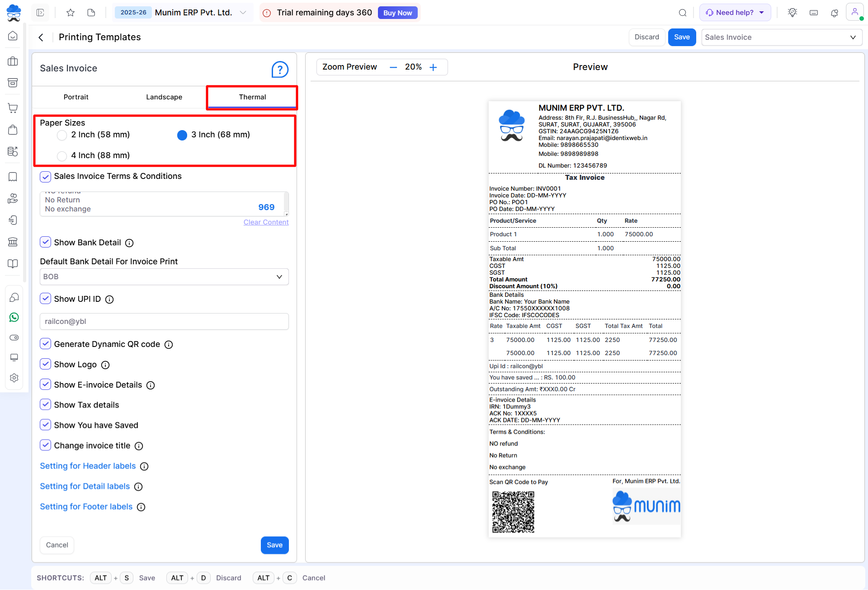The width and height of the screenshot is (868, 590).
Task: Open the settings gear in left sidebar
Action: click(x=14, y=378)
